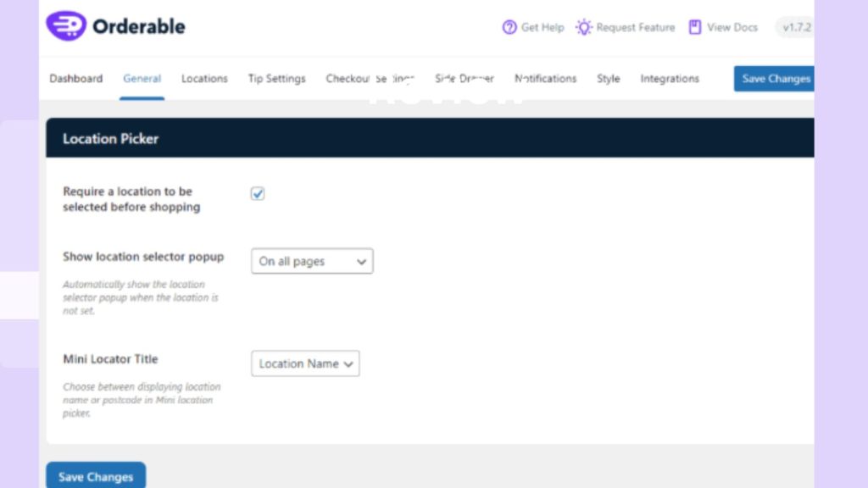Open the Checkout Settings tab
Viewport: 868px width, 488px height.
click(x=370, y=79)
